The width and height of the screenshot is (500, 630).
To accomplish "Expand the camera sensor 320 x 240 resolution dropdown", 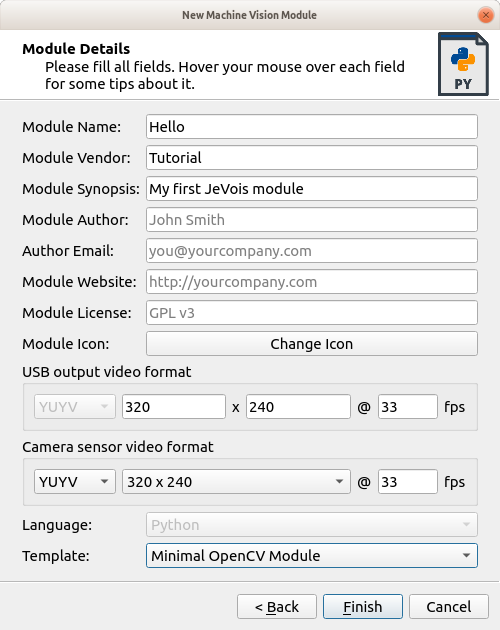I will coord(236,481).
